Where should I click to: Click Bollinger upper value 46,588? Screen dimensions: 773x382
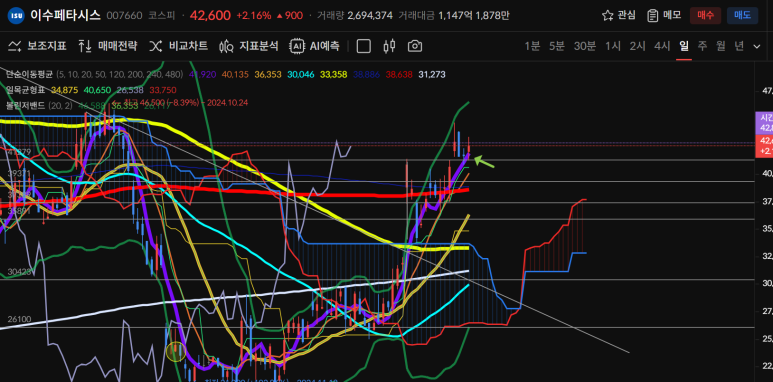(x=92, y=105)
